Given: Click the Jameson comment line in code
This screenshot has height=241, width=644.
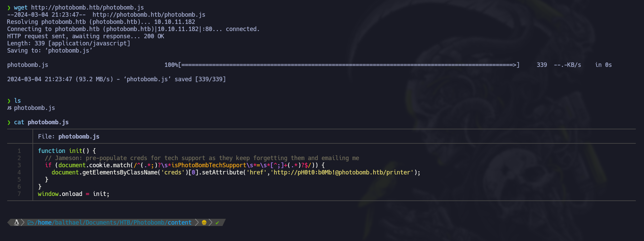Looking at the screenshot, I should pos(202,158).
